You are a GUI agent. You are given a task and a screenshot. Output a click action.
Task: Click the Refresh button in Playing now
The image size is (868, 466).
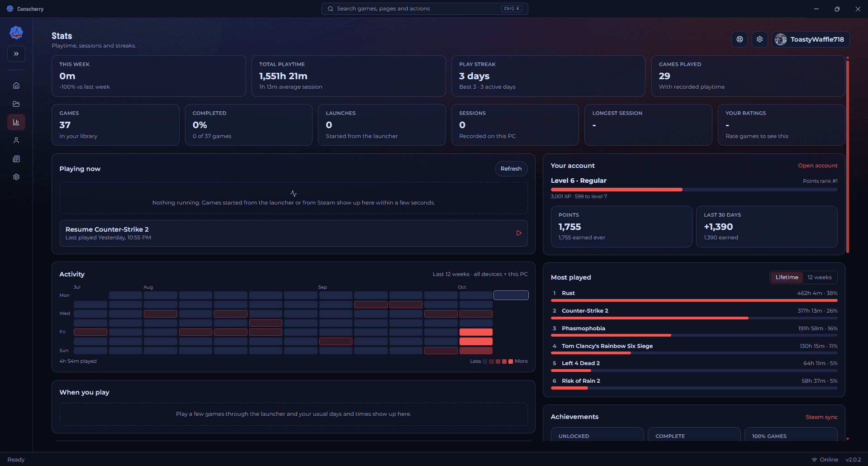(x=511, y=169)
